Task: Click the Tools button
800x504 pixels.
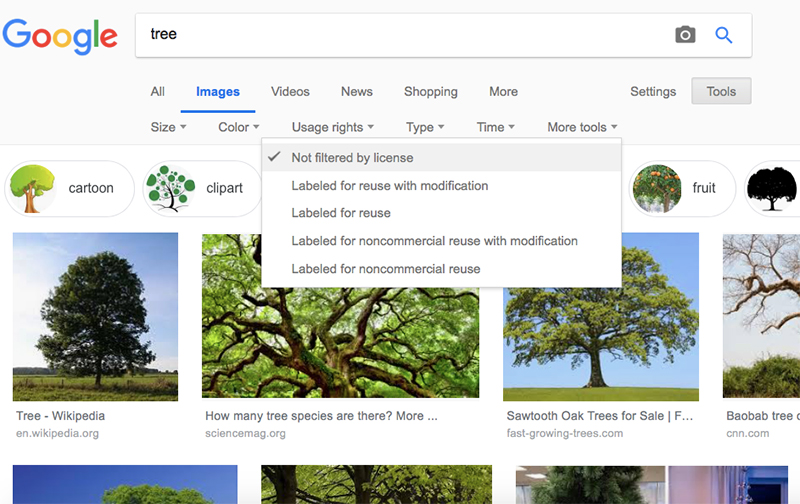Action: tap(721, 92)
